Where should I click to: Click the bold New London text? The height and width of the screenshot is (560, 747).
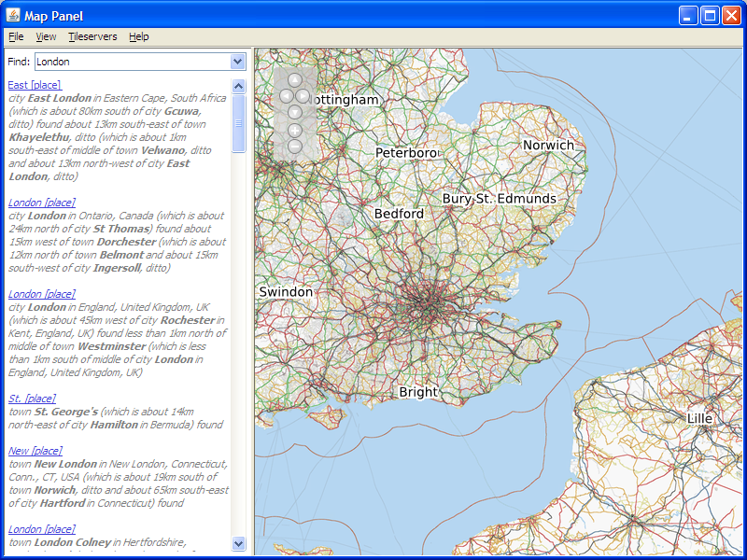pyautogui.click(x=65, y=464)
